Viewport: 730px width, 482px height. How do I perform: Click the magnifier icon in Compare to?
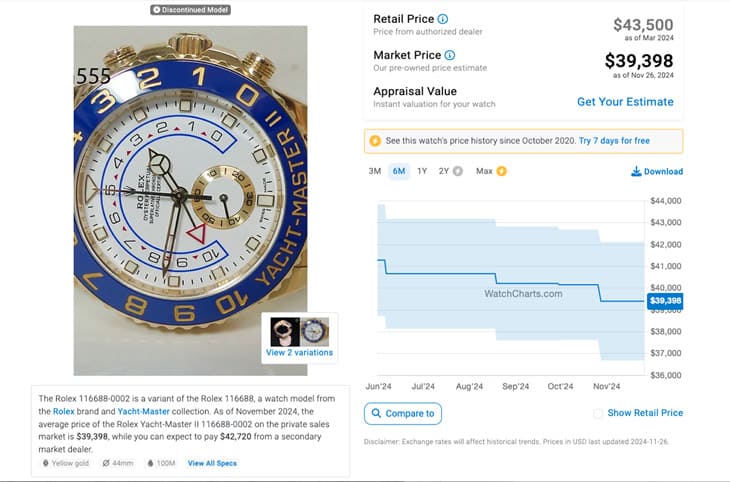(x=376, y=413)
